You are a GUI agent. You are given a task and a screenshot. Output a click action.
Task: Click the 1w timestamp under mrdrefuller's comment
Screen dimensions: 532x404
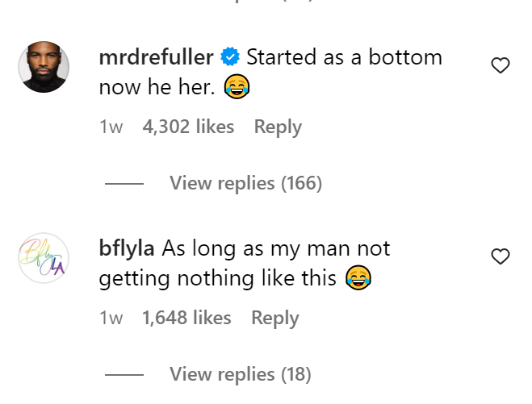click(x=111, y=127)
